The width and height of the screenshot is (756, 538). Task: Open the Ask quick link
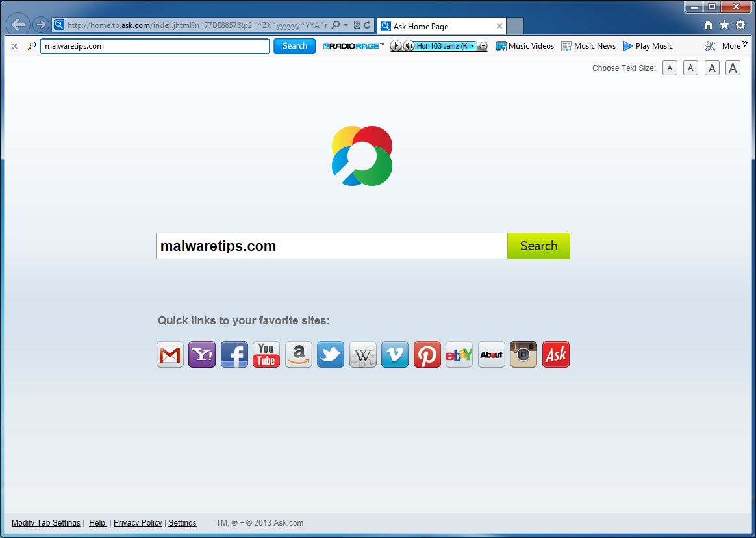coord(556,355)
